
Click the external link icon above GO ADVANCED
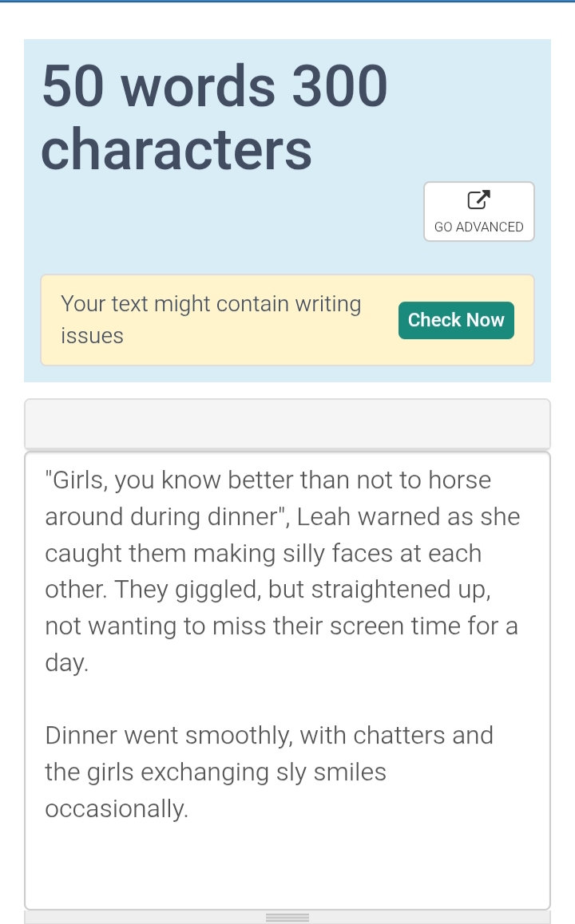tap(478, 200)
